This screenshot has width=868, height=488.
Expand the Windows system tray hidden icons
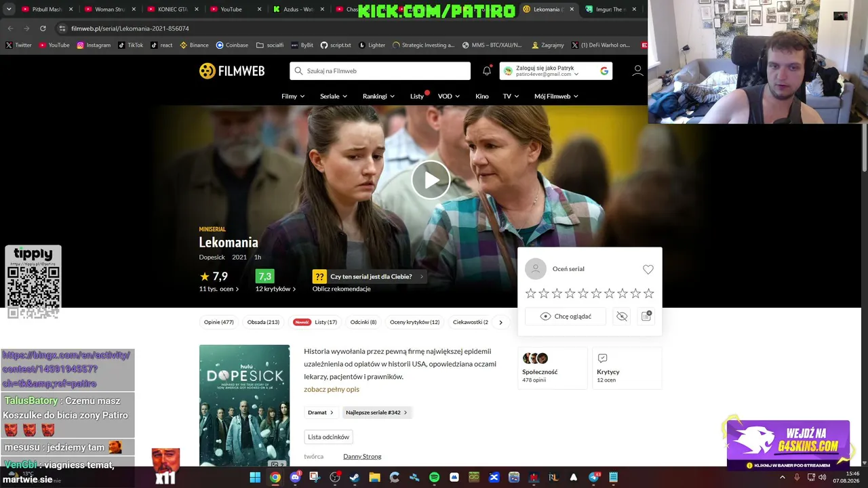(783, 477)
